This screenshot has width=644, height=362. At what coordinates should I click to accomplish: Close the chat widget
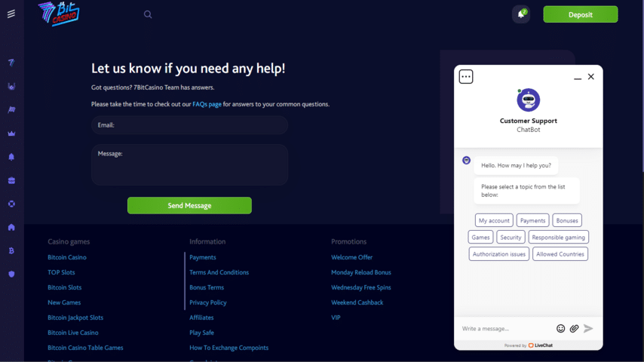pos(591,77)
